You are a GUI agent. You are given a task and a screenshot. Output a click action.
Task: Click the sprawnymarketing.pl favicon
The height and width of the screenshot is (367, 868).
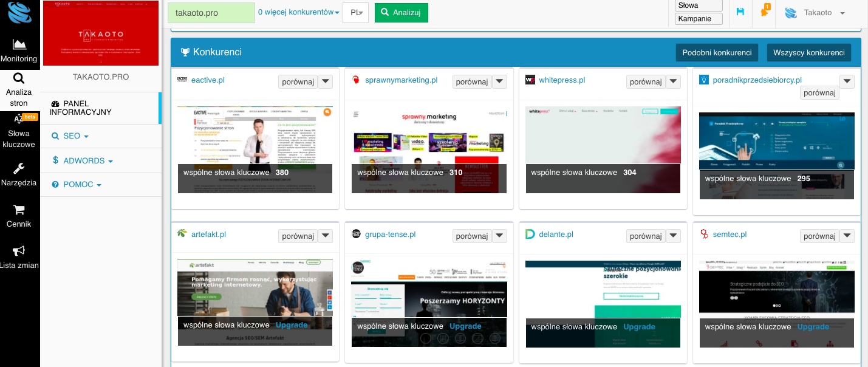(x=356, y=80)
